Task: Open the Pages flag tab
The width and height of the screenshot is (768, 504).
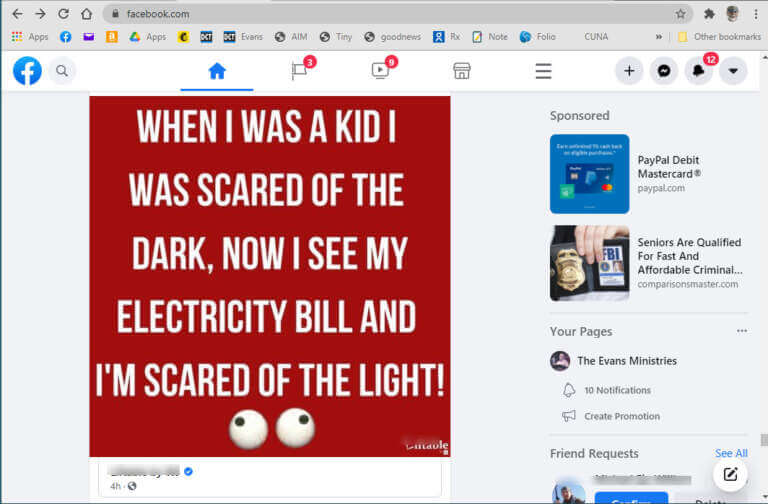Action: [x=299, y=72]
